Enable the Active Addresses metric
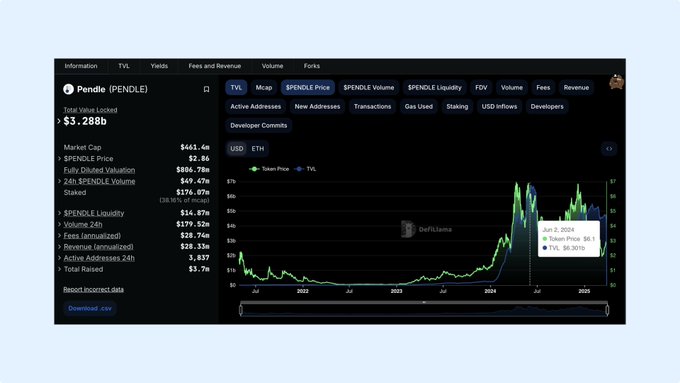The width and height of the screenshot is (680, 383). click(255, 107)
